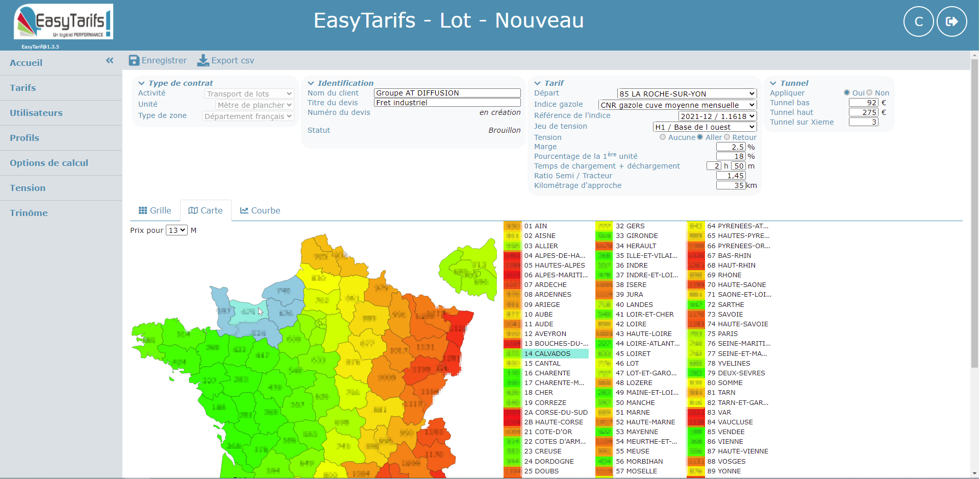
Task: Open Options de calcul in sidebar
Action: [x=49, y=163]
